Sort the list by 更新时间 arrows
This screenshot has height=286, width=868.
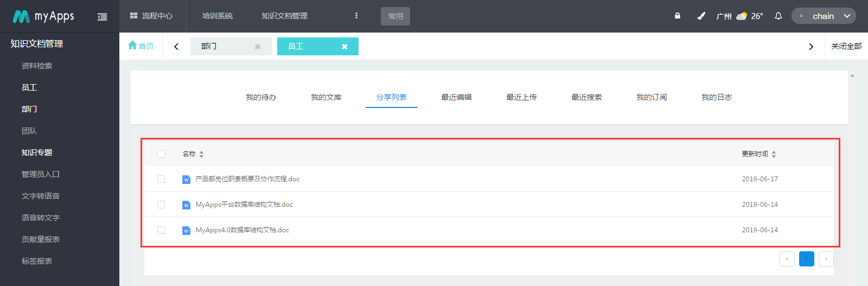[774, 154]
